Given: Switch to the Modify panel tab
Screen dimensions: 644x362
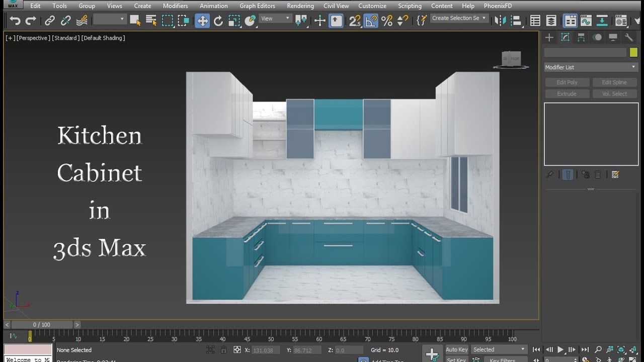Looking at the screenshot, I should click(x=565, y=37).
